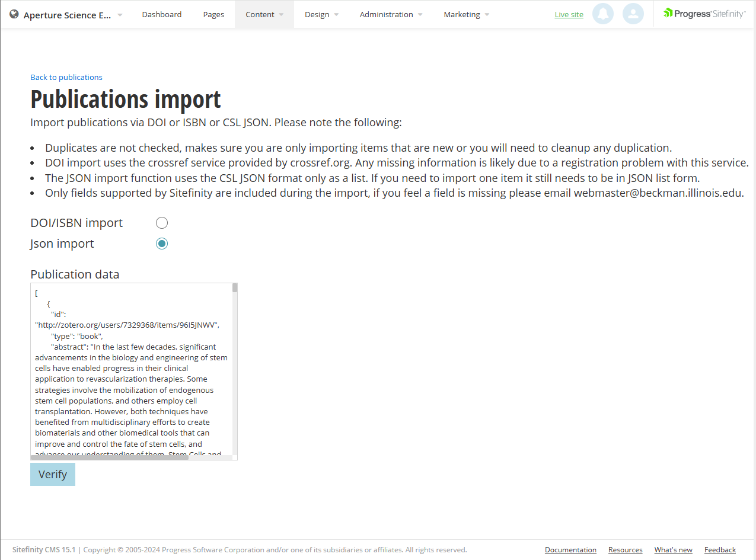
Task: Open the Content dropdown menu
Action: pyautogui.click(x=261, y=14)
